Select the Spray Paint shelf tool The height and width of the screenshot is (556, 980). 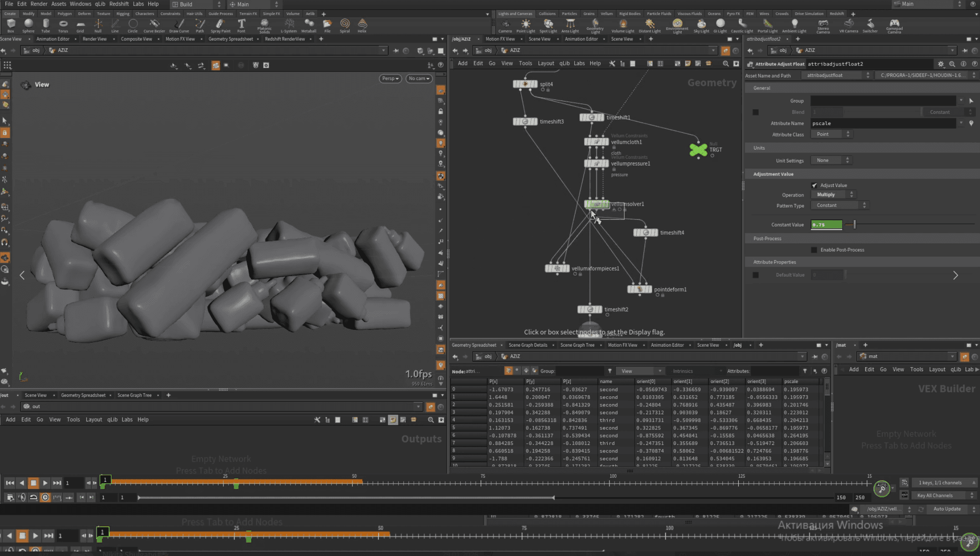(x=220, y=24)
